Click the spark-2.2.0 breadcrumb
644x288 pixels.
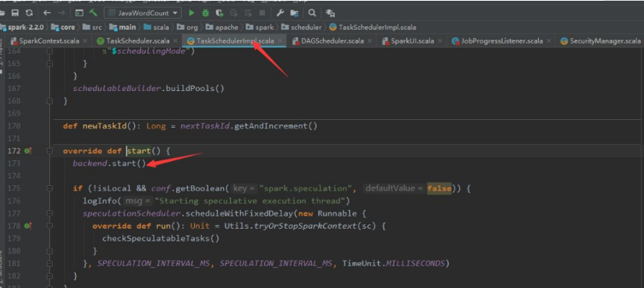tap(23, 27)
